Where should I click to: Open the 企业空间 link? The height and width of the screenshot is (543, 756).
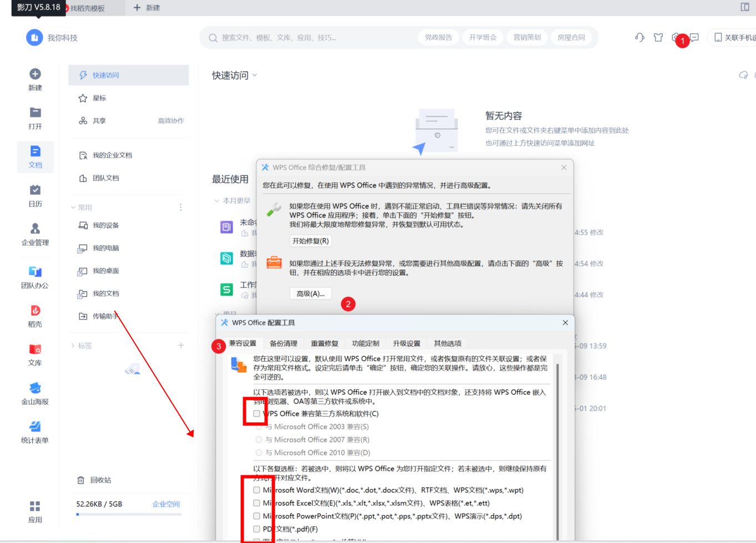(x=166, y=504)
